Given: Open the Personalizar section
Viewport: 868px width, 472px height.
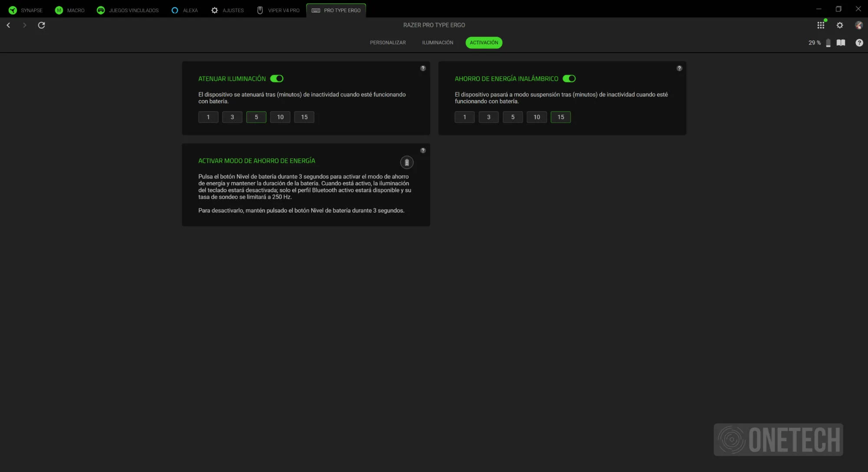Looking at the screenshot, I should point(388,43).
